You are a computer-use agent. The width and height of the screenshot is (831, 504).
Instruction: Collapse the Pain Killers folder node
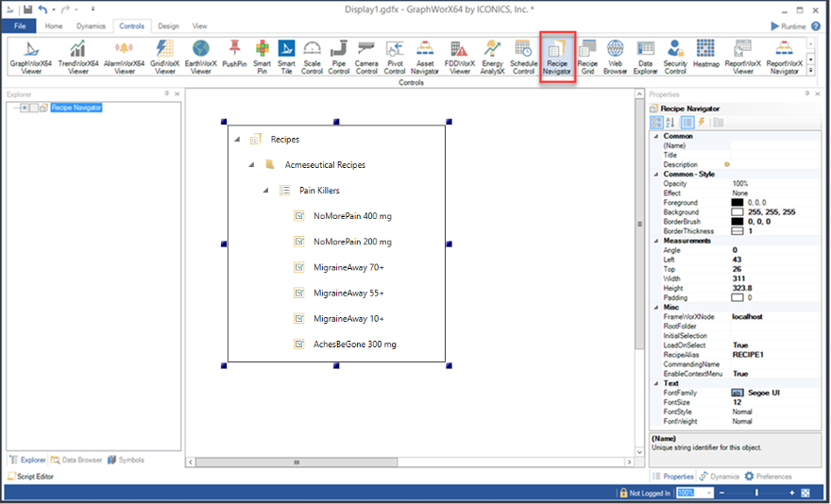point(264,191)
